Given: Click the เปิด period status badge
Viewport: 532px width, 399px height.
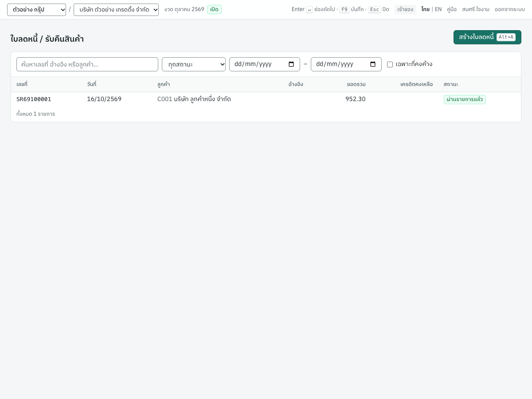Looking at the screenshot, I should [214, 9].
